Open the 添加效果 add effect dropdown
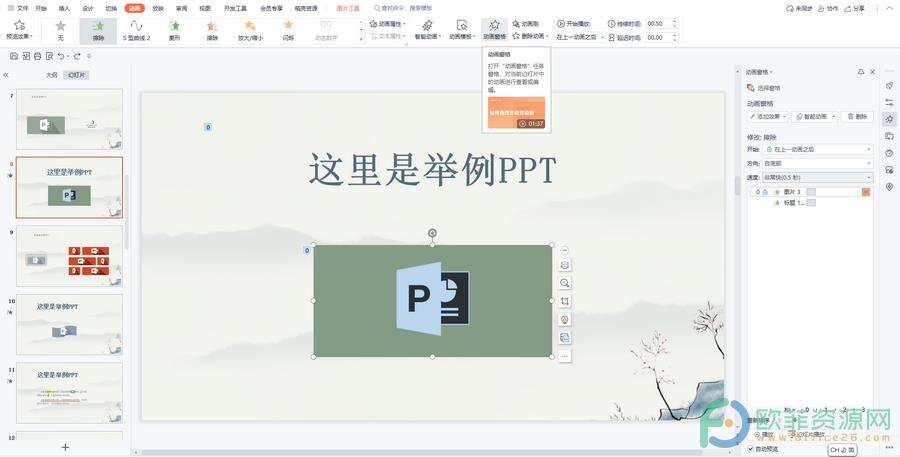The height and width of the screenshot is (457, 900). coord(767,116)
